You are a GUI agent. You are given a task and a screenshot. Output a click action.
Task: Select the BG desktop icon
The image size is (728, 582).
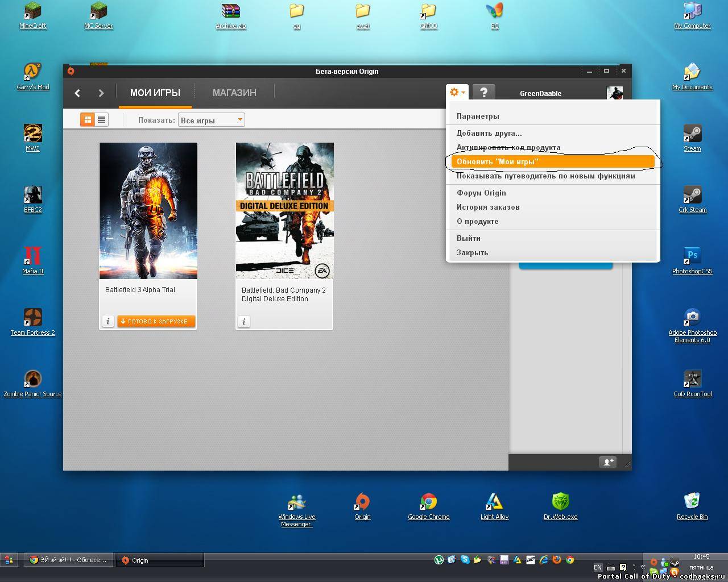495,16
